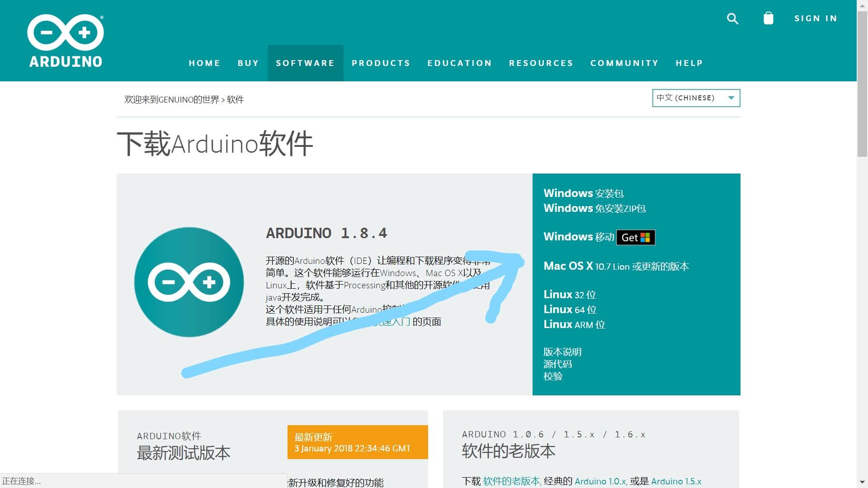Open the search magnifier icon
Screen dimensions: 868x488
[x=732, y=19]
